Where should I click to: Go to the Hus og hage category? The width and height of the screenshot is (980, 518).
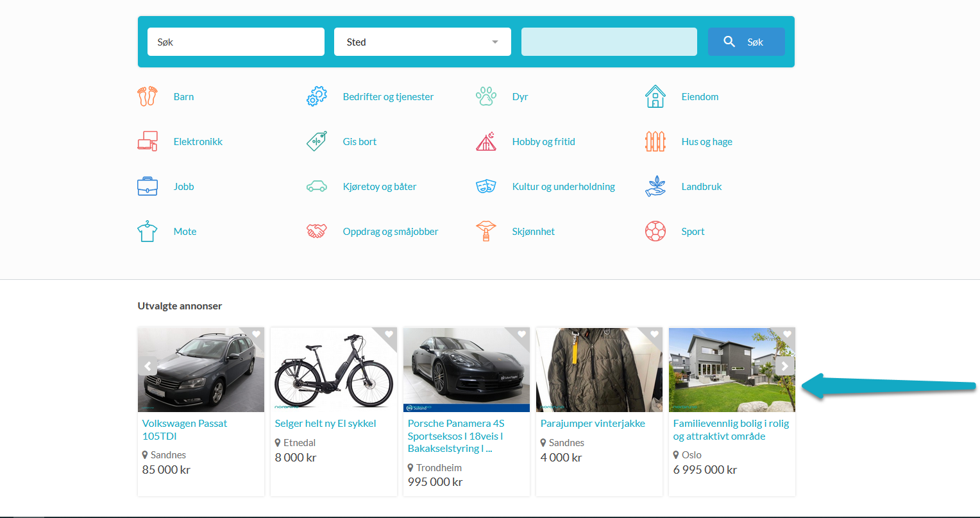706,142
